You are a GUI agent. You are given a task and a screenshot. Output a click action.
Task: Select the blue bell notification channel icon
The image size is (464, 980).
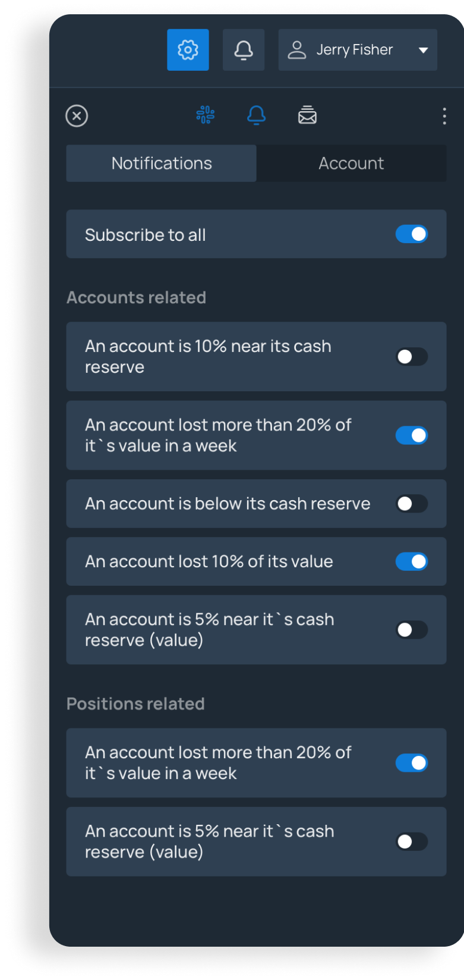pos(256,115)
